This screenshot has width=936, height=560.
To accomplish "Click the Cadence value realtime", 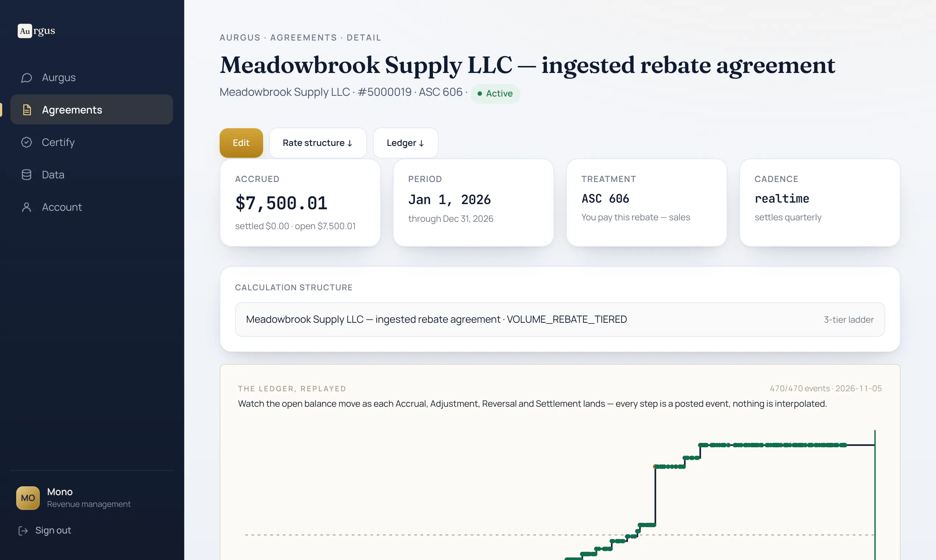I will click(x=782, y=199).
